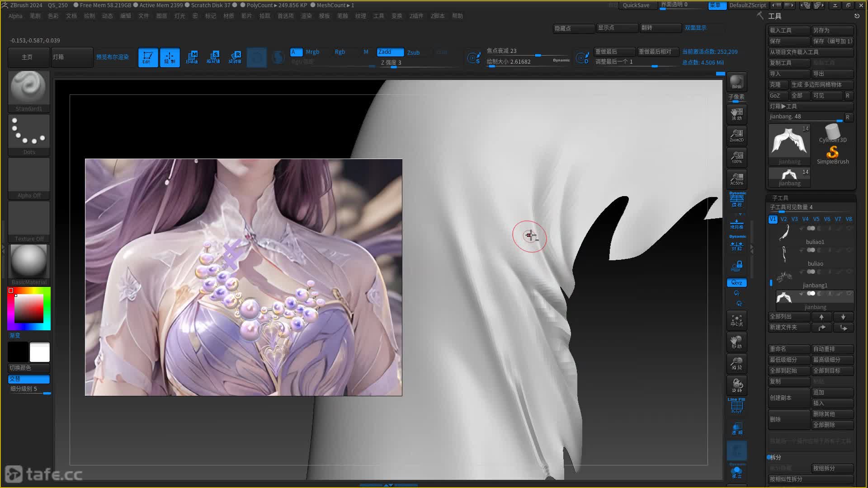Start a BPR render
This screenshot has height=488, width=868.
point(736,82)
